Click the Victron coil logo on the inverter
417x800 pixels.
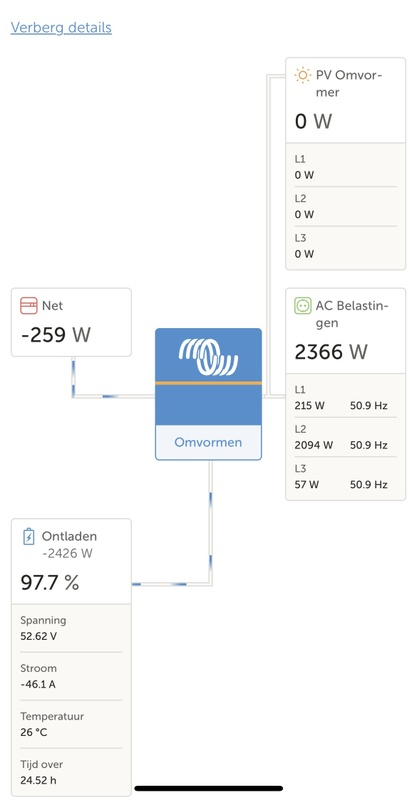[x=208, y=356]
